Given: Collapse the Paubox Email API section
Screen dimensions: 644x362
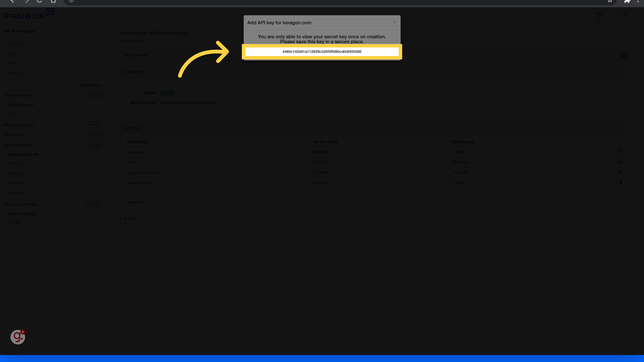Looking at the screenshot, I should coord(21,155).
